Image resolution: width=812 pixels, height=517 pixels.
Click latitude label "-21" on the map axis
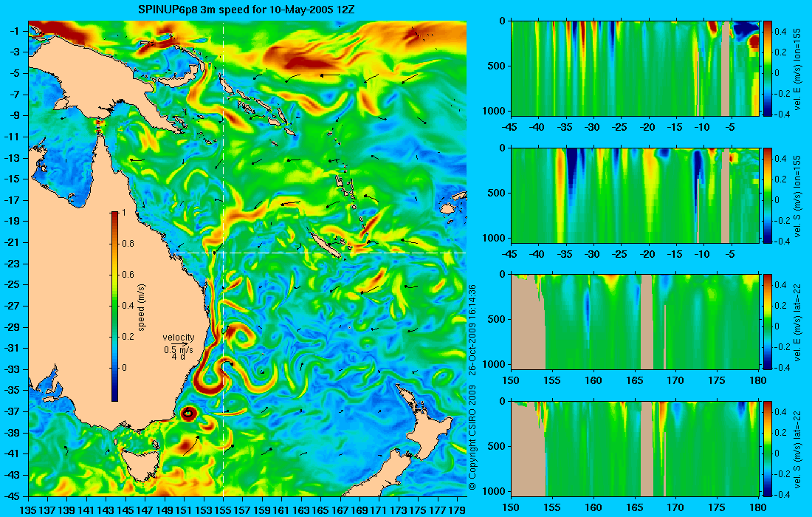[x=12, y=242]
